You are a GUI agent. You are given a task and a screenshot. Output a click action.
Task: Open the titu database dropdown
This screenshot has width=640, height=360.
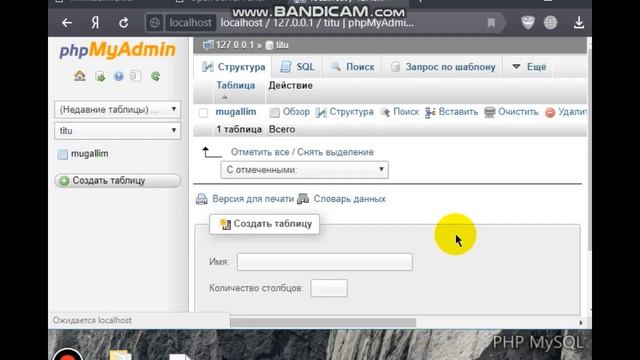click(x=118, y=131)
